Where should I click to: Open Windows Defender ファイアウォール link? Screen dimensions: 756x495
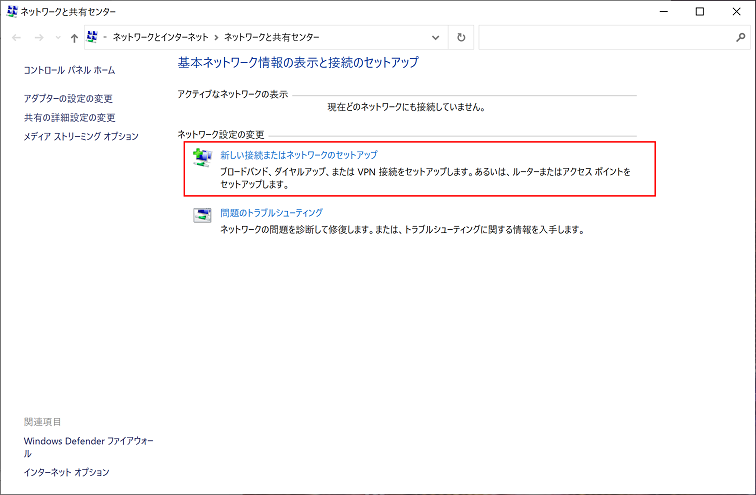pyautogui.click(x=88, y=440)
